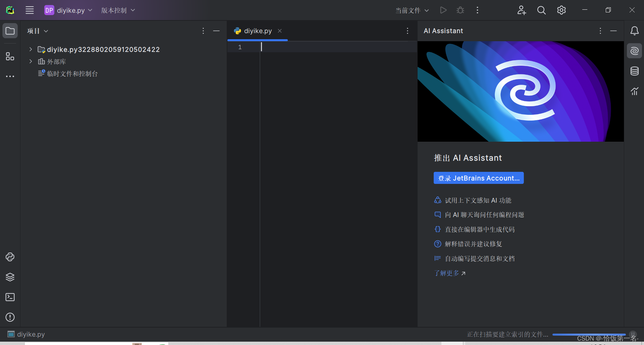Click the Debug bug icon
This screenshot has height=345, width=644.
pos(460,10)
